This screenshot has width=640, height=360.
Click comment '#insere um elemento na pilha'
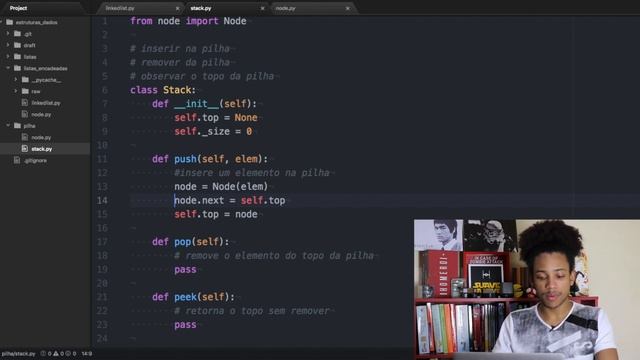[x=252, y=173]
